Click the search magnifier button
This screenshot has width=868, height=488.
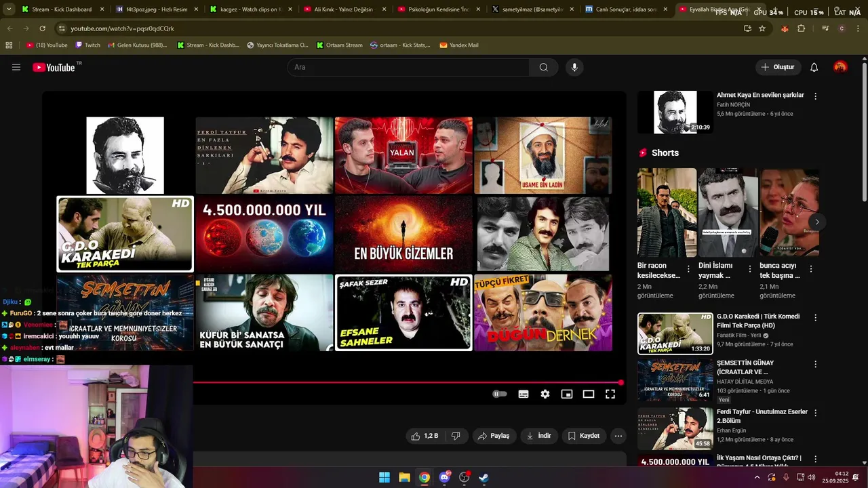544,67
